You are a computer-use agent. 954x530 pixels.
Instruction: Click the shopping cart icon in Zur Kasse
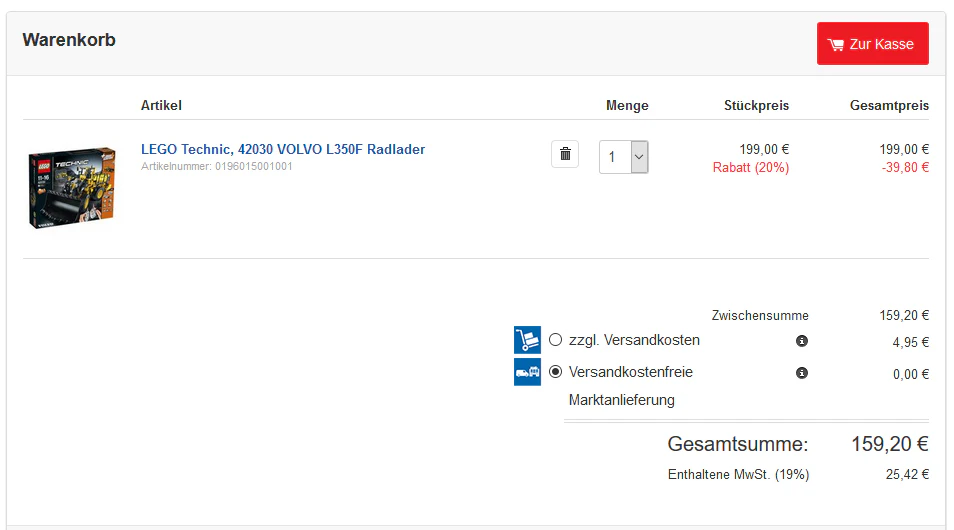[x=836, y=44]
